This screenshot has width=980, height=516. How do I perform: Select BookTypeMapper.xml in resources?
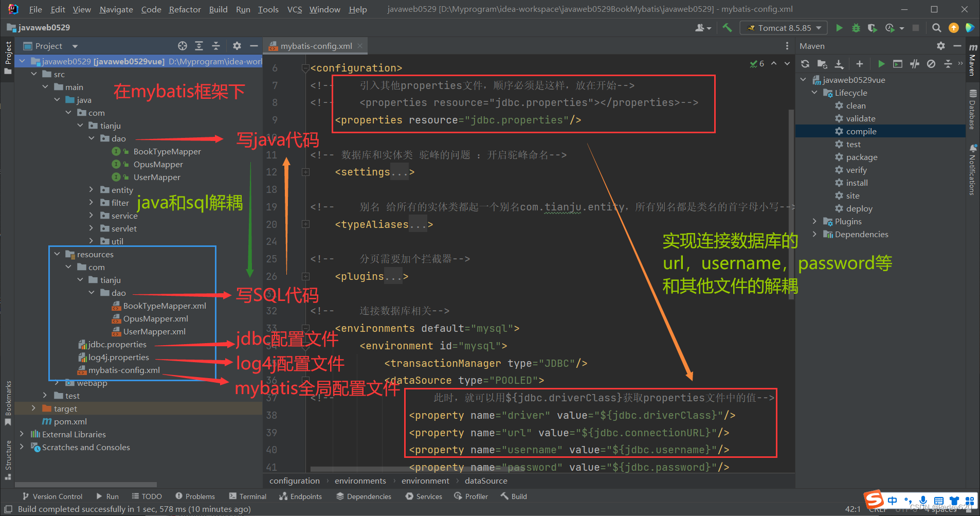tap(165, 306)
